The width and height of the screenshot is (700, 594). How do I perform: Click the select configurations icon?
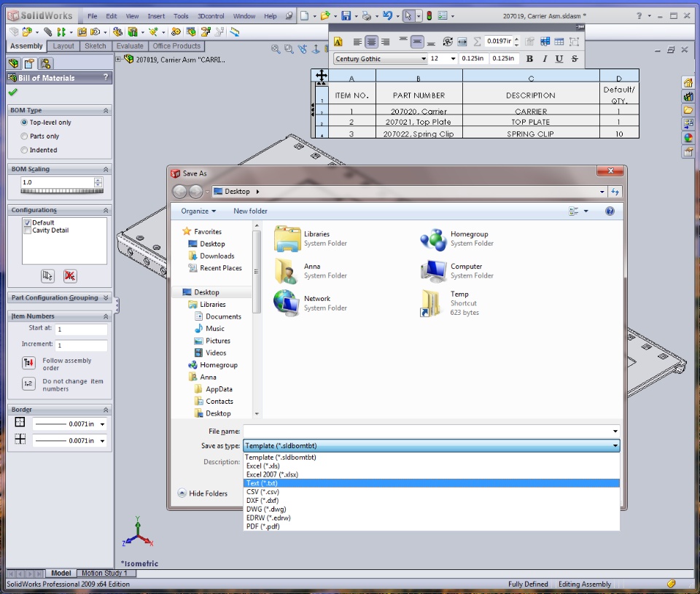(47, 275)
